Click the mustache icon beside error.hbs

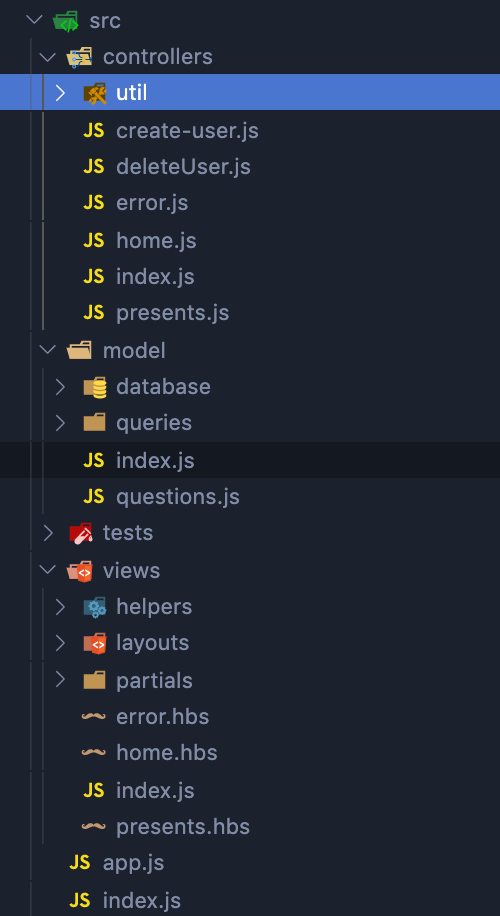[x=93, y=716]
